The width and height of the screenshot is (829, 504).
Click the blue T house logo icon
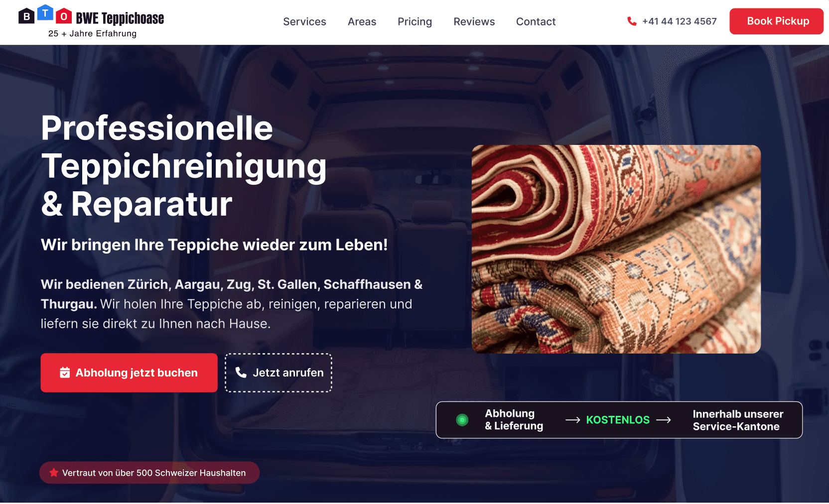[45, 13]
